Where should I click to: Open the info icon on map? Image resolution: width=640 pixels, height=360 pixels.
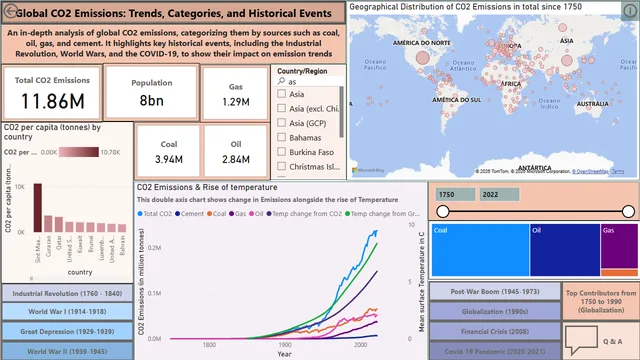pyautogui.click(x=630, y=10)
